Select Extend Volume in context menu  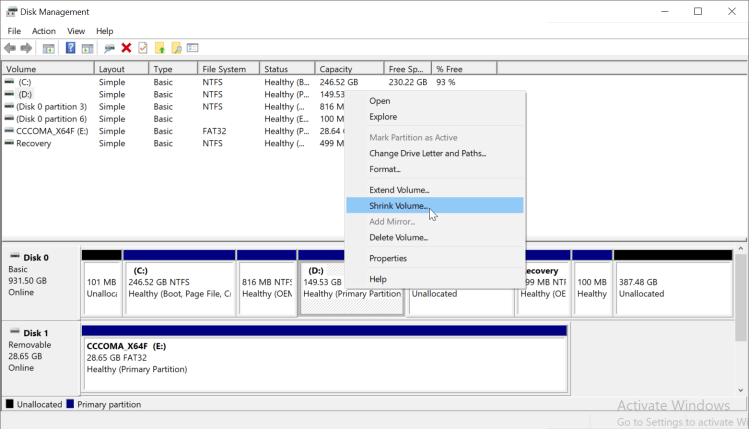tap(435, 190)
